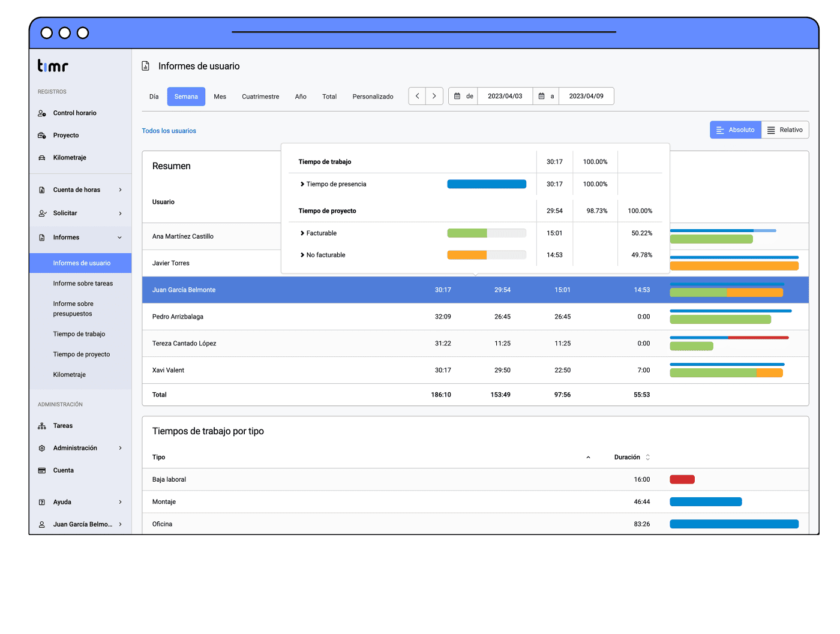Click the Tareas hierarchy icon
Image resolution: width=840 pixels, height=634 pixels.
[x=42, y=426]
